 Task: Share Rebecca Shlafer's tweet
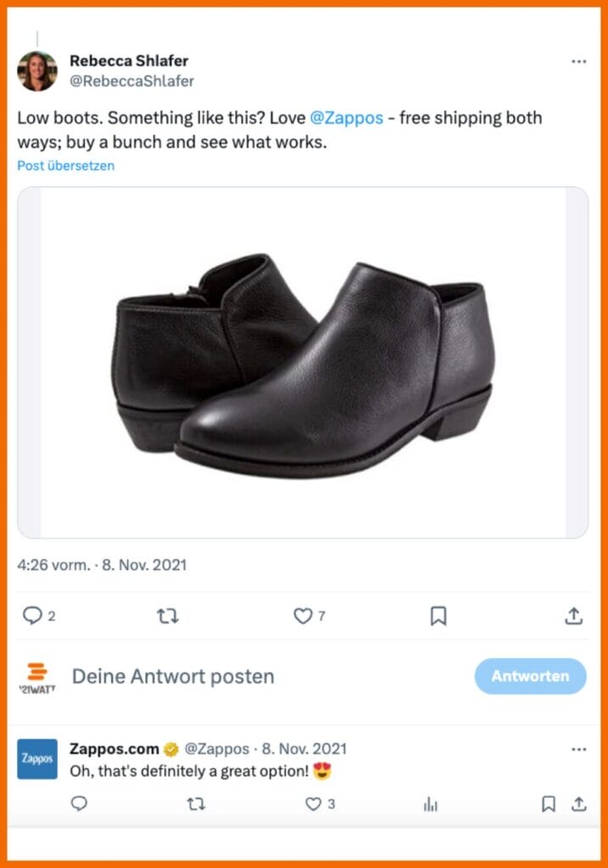(572, 616)
